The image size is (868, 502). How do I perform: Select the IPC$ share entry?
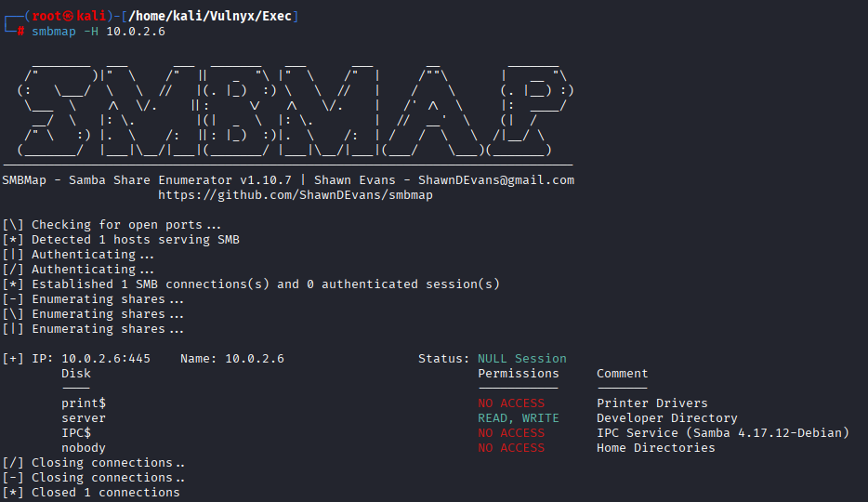[x=76, y=433]
